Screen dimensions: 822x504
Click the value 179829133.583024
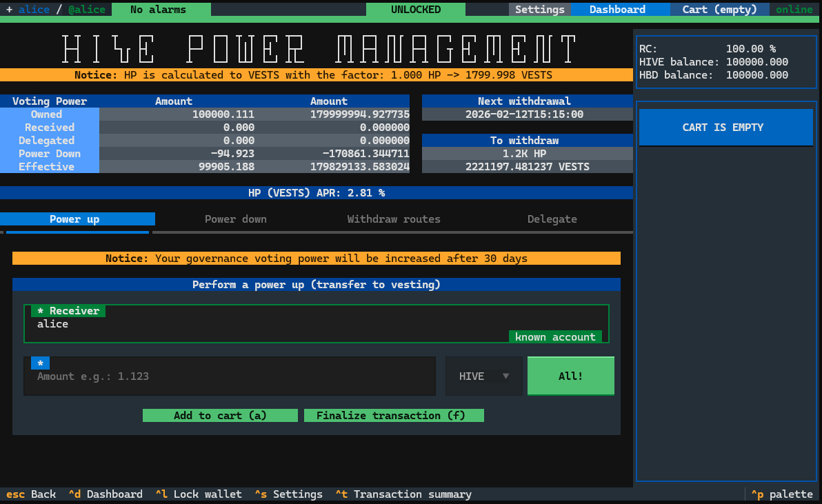[x=360, y=167]
